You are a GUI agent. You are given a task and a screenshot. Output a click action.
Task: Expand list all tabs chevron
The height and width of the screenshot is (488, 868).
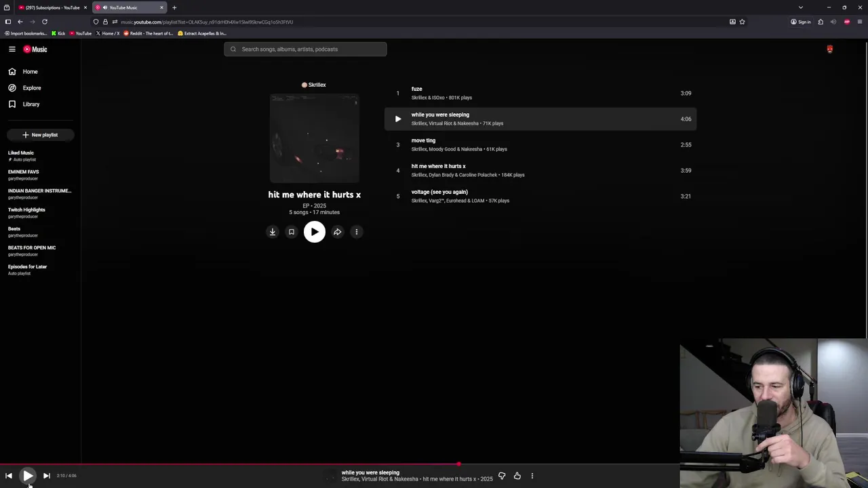click(x=801, y=7)
